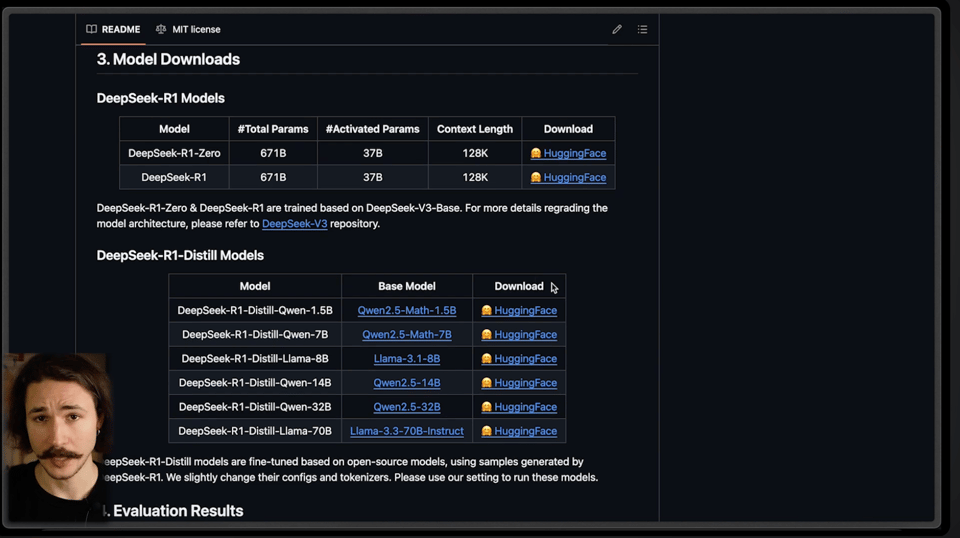The image size is (960, 538).
Task: Open the Qwen2.5-32B base model link
Action: point(407,407)
